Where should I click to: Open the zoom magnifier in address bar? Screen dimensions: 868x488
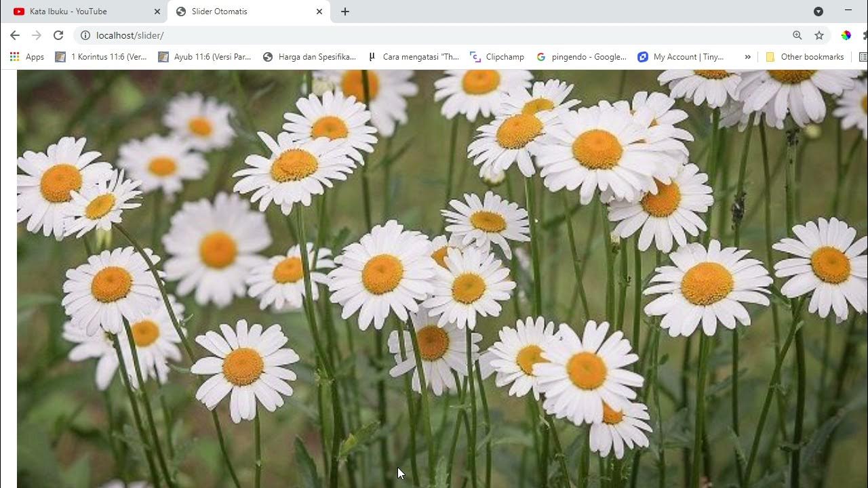(797, 35)
